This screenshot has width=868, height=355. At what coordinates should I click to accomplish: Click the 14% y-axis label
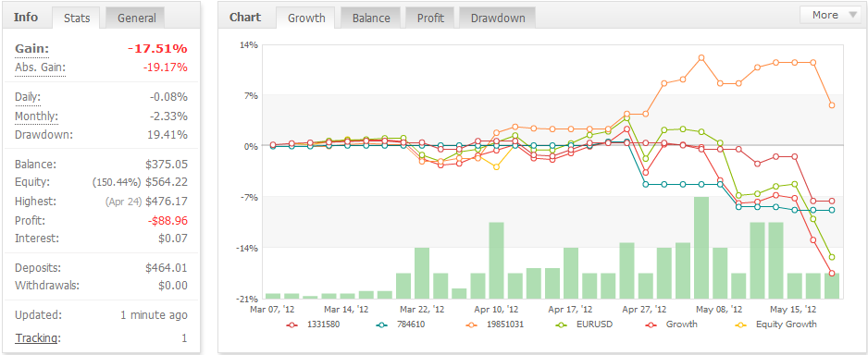coord(250,44)
